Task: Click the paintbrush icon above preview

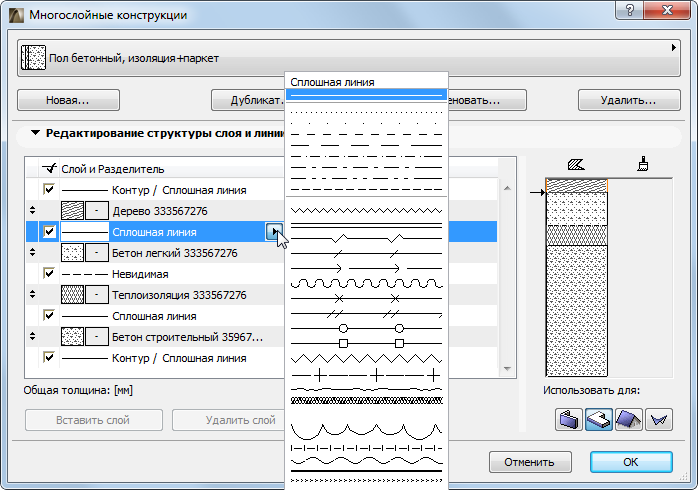Action: pyautogui.click(x=642, y=164)
